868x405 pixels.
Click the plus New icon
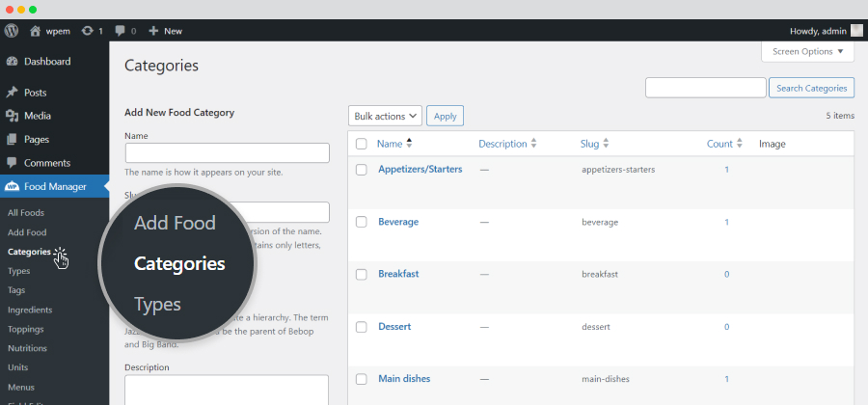154,31
